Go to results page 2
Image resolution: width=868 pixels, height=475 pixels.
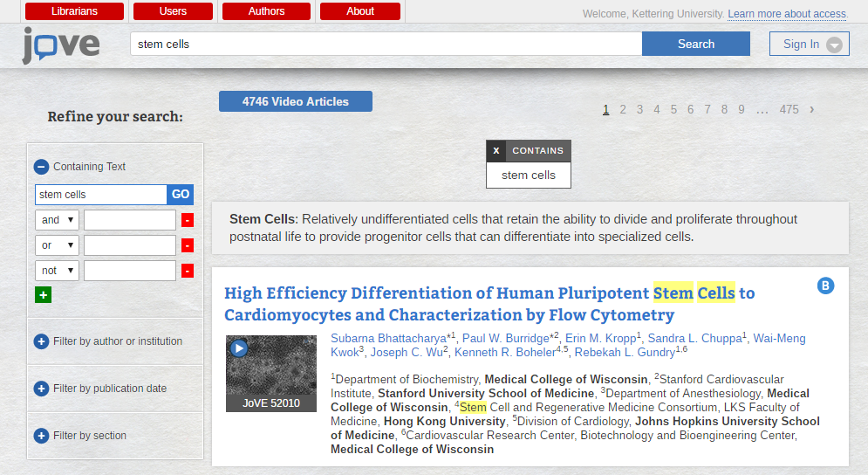tap(623, 110)
